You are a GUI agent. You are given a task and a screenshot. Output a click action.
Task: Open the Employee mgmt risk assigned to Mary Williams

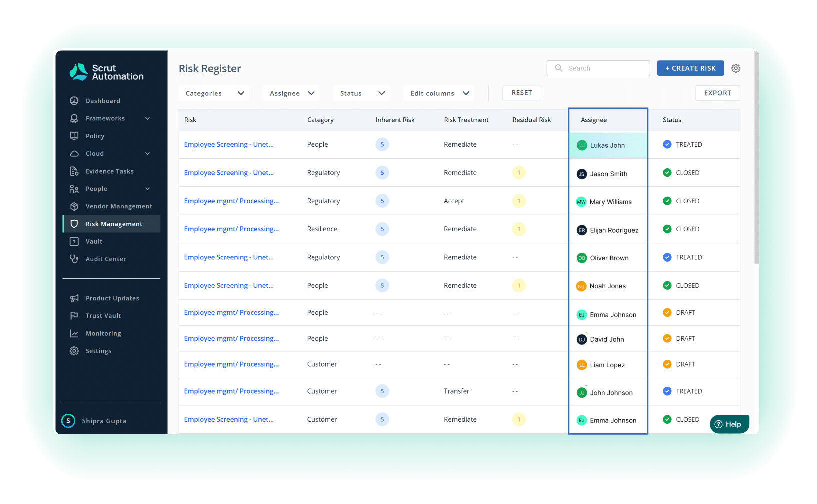coord(231,201)
